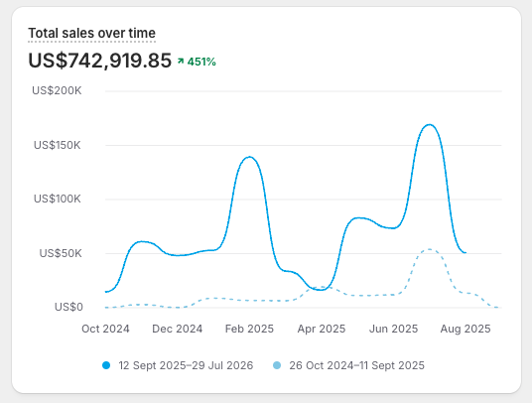Click the Apr 2025 axis label
This screenshot has width=532, height=403.
click(x=322, y=329)
